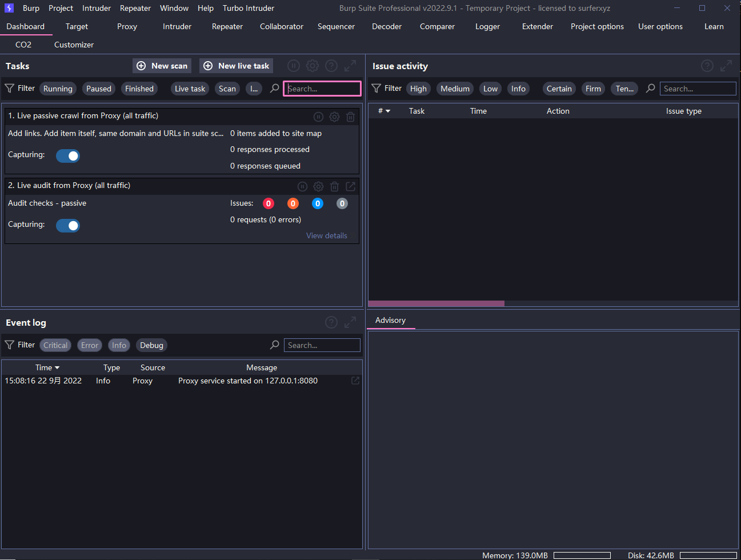Image resolution: width=741 pixels, height=560 pixels.
Task: Pause task execution engine in Tasks header
Action: [294, 66]
